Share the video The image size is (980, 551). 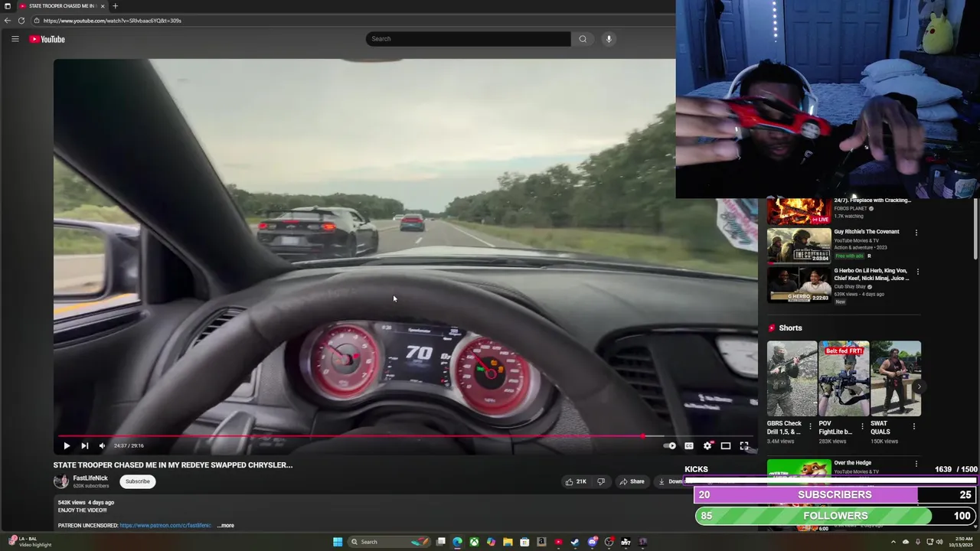coord(632,481)
